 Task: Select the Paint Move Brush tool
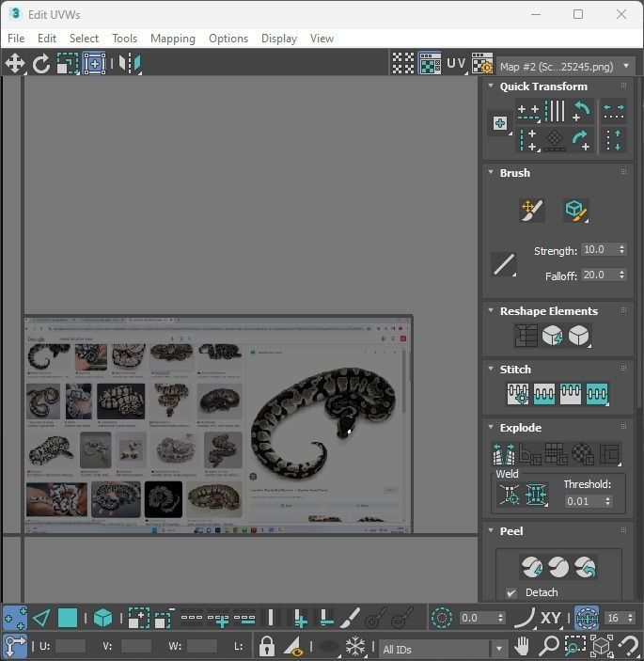pos(532,211)
